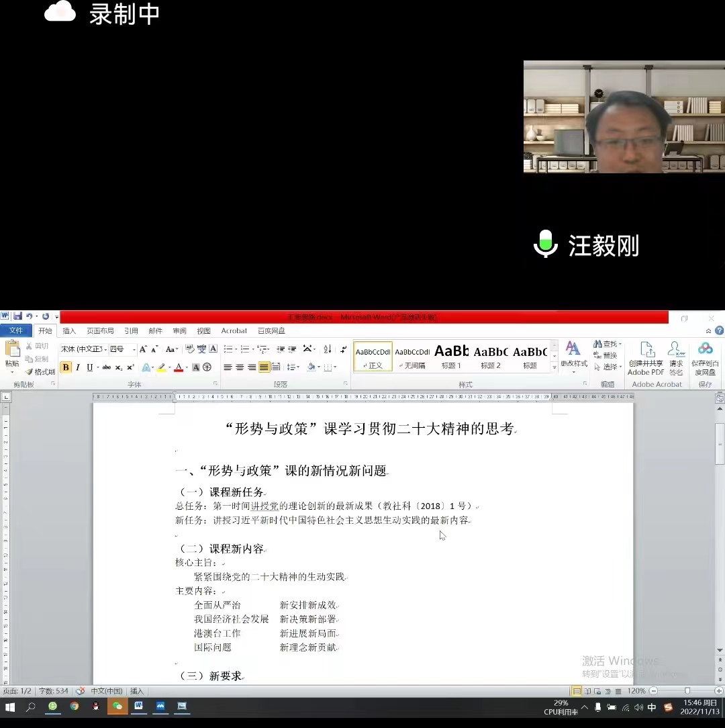Apply center alignment to the paragraph

coord(240,367)
